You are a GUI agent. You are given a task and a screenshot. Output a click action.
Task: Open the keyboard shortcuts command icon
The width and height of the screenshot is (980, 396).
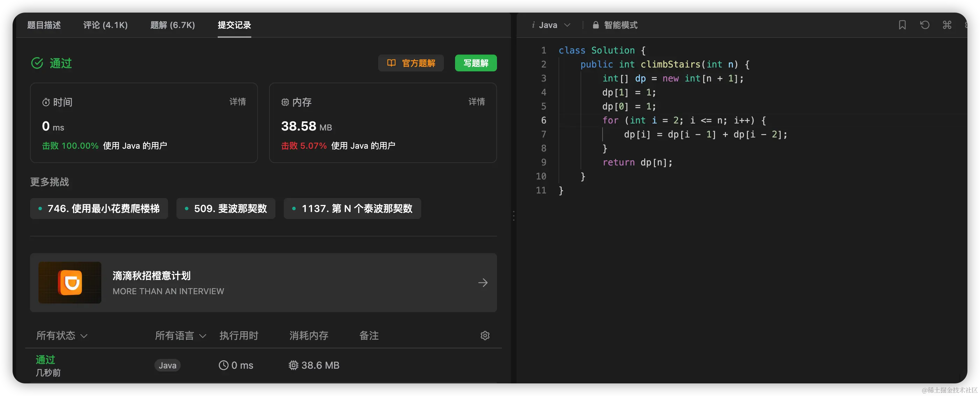947,25
